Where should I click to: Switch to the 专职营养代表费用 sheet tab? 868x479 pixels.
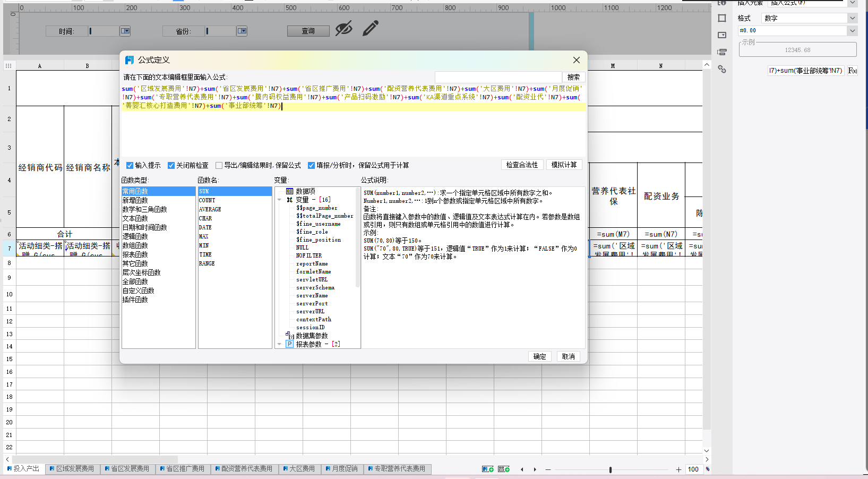[397, 469]
